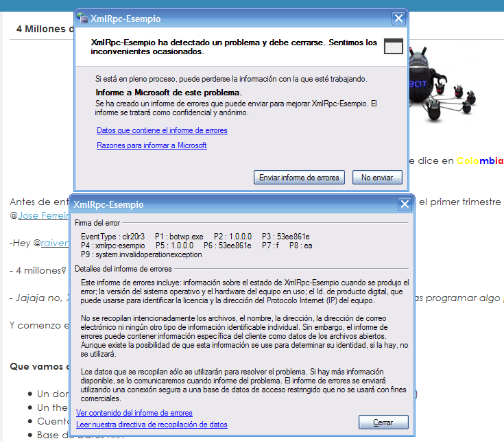Open 'Datos que contiene el informe de errores' link

pos(162,130)
